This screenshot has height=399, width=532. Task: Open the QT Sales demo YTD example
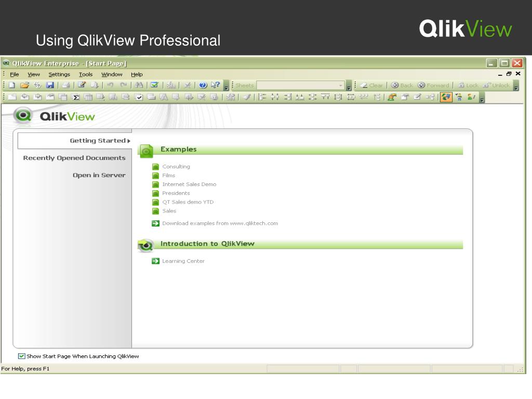[188, 202]
